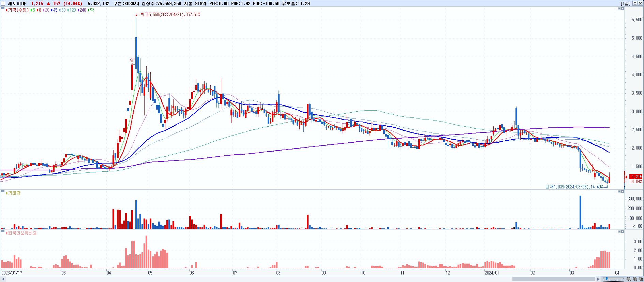
Task: Click the 락 legend item
Action: [91, 10]
